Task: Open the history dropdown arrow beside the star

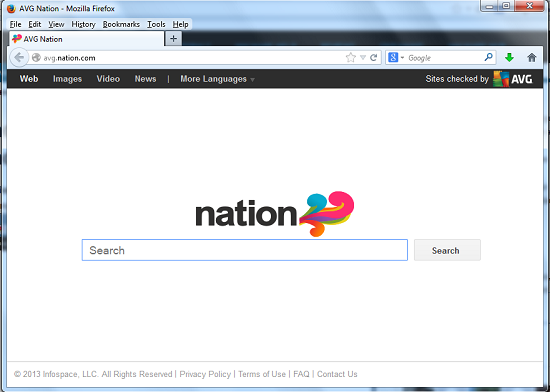Action: click(x=363, y=58)
